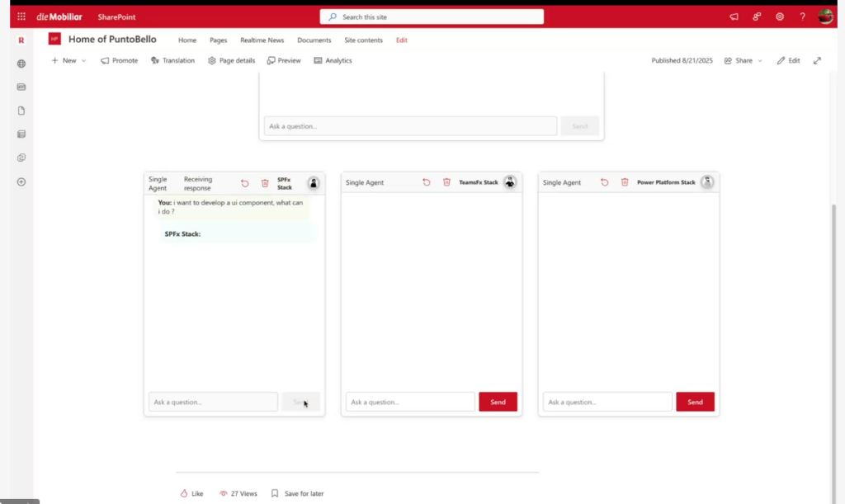This screenshot has width=845, height=504.
Task: Click the TeamsFx Stack Ask a question field
Action: (x=410, y=402)
